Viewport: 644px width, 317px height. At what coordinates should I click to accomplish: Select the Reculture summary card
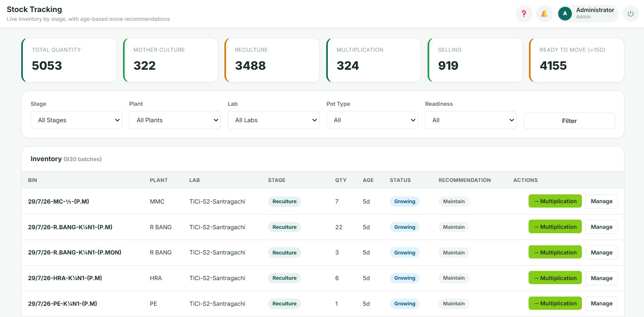272,60
